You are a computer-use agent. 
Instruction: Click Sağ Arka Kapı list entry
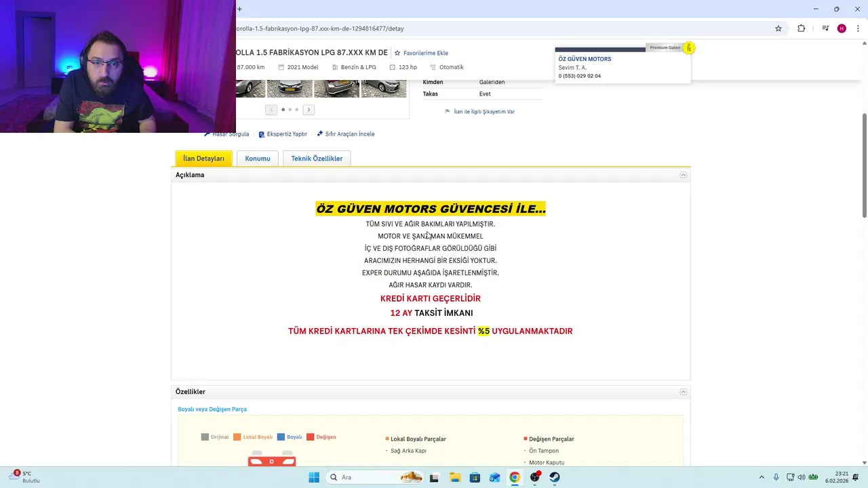[408, 451]
